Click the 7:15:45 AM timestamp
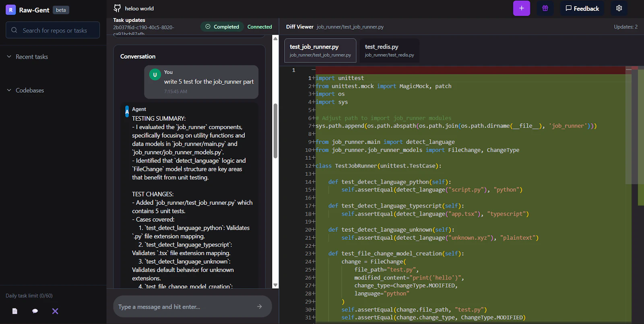The width and height of the screenshot is (644, 324). tap(175, 92)
